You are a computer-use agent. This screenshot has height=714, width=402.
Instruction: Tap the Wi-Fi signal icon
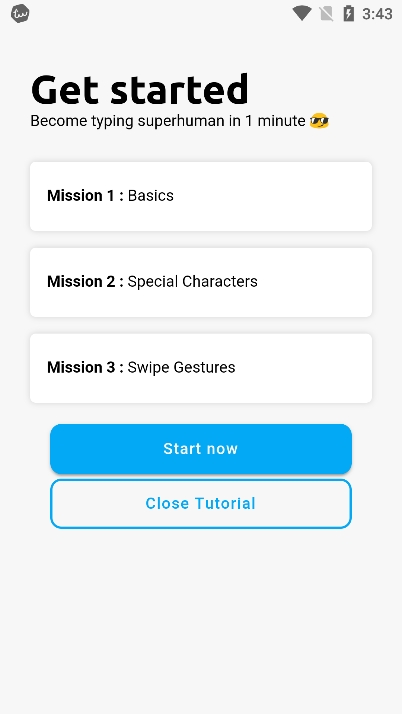coord(301,13)
